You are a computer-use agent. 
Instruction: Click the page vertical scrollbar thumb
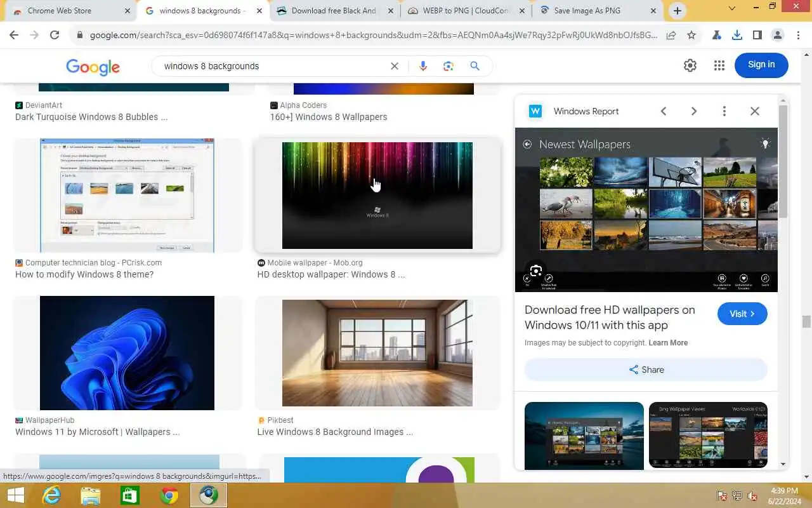point(806,321)
